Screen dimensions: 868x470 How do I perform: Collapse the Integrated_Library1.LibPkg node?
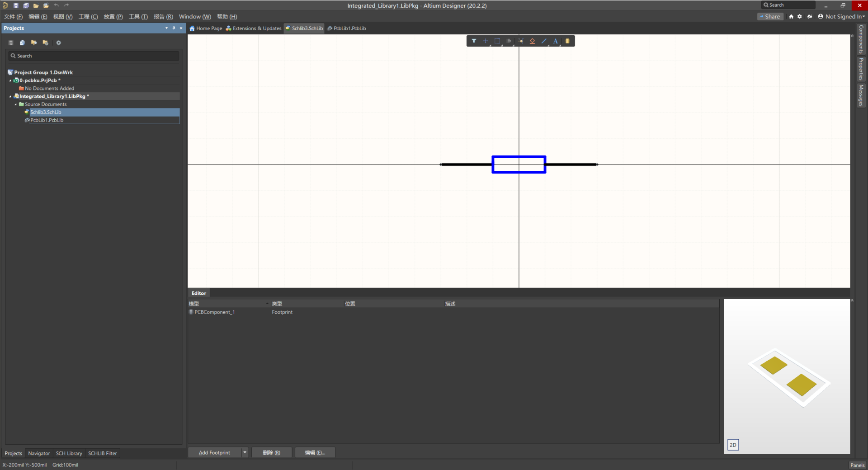pyautogui.click(x=10, y=96)
